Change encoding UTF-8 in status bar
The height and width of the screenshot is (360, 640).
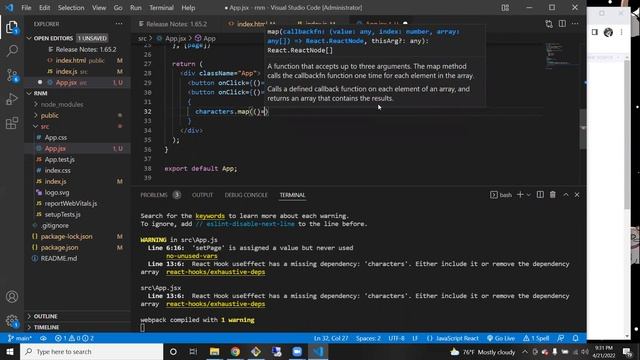(396, 338)
